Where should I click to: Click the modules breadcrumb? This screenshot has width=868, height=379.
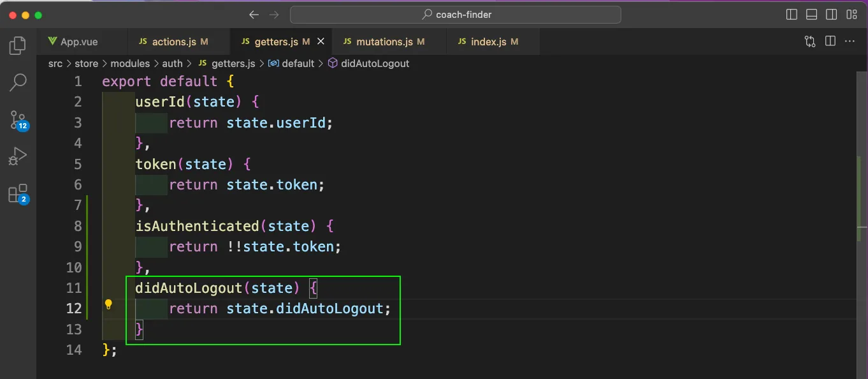(130, 64)
